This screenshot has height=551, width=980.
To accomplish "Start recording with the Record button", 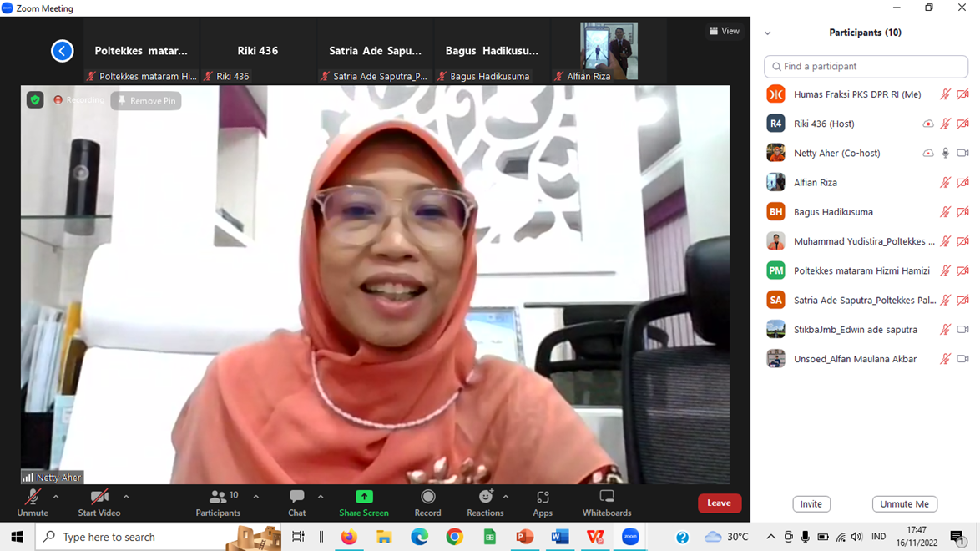I will click(427, 503).
